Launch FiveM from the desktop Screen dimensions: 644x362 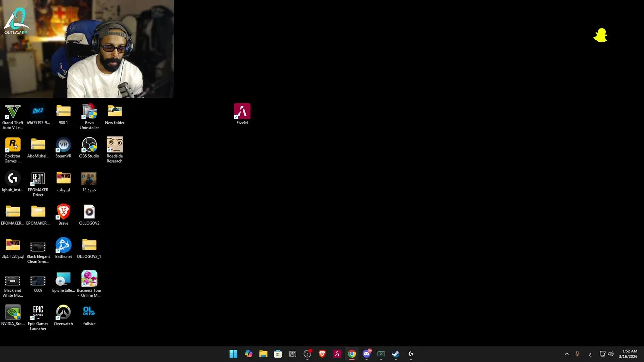pos(242,114)
